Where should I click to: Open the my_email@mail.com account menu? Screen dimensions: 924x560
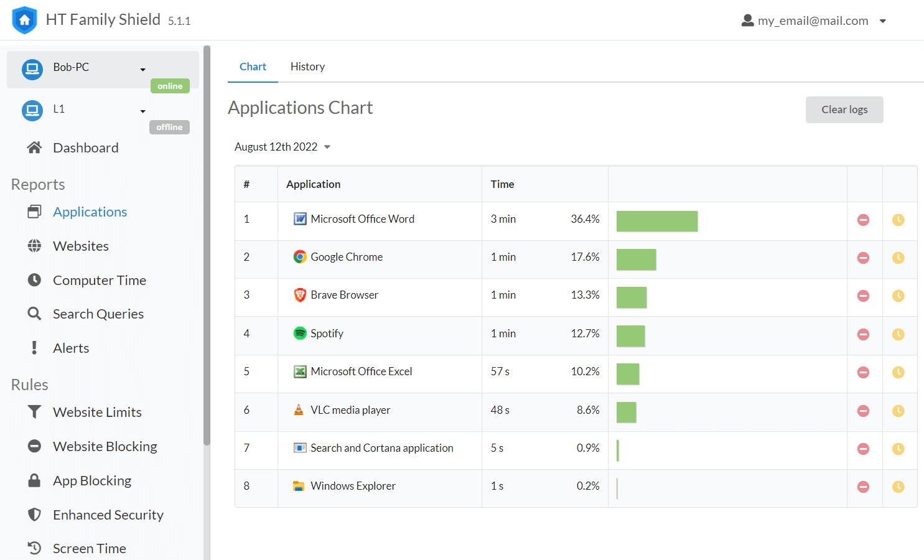[814, 21]
